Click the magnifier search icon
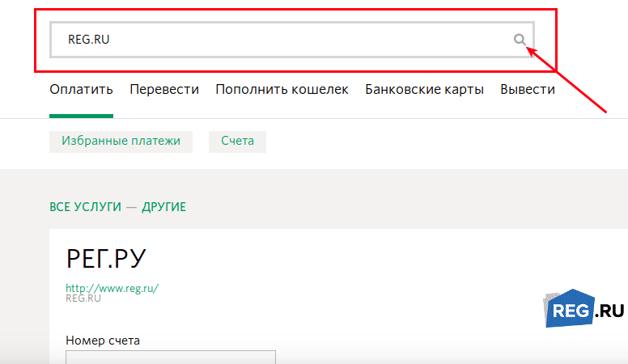The height and width of the screenshot is (364, 628). tap(520, 40)
